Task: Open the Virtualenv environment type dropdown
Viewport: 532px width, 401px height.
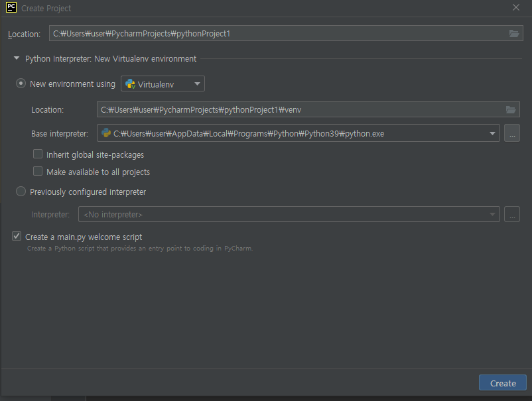Action: click(x=163, y=84)
